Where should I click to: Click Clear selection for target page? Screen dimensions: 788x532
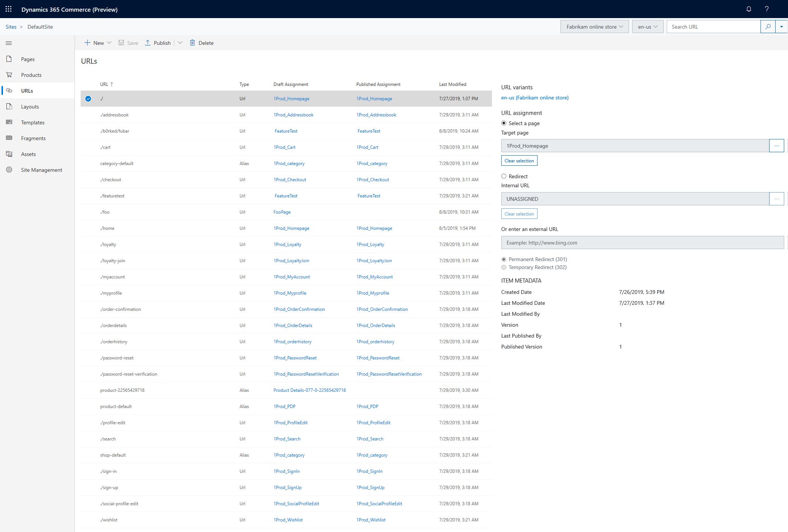519,160
